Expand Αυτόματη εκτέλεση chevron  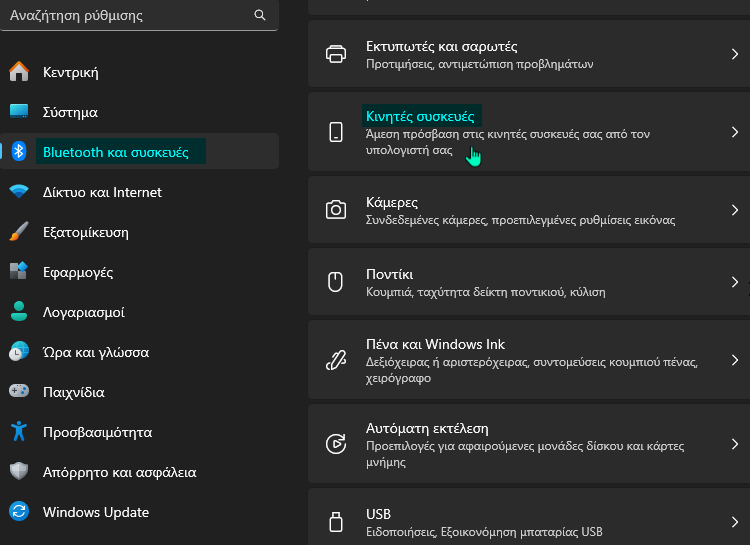(735, 444)
